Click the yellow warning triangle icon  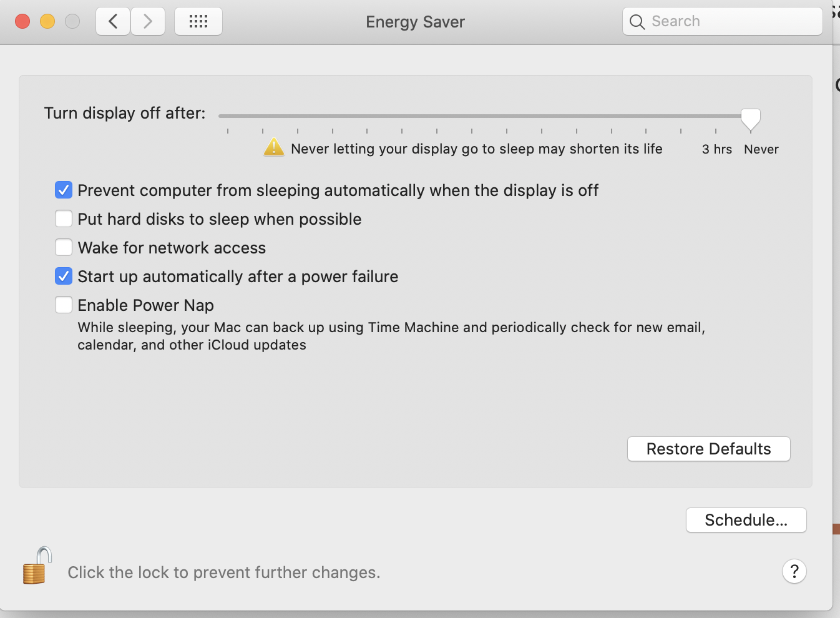pos(274,147)
